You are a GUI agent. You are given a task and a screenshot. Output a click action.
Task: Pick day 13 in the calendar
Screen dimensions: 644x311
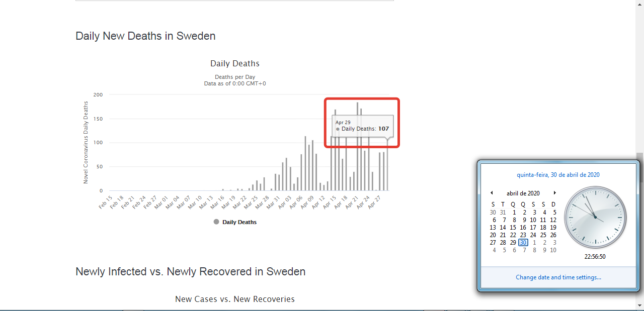(x=493, y=228)
